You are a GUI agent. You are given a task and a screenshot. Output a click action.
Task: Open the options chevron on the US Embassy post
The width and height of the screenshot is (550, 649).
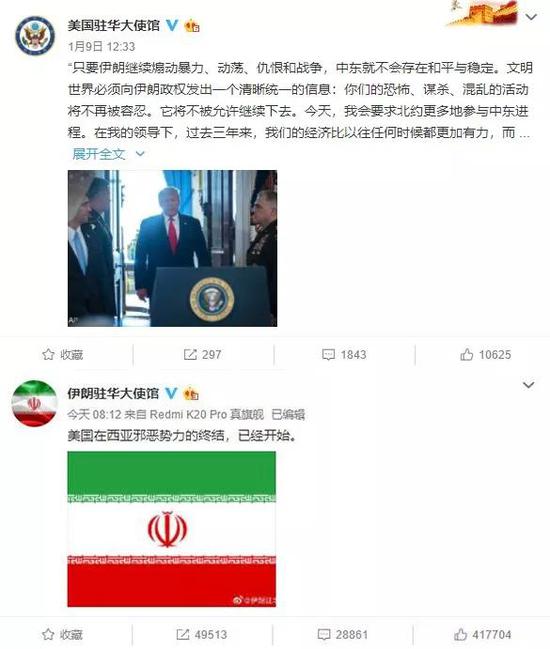click(x=531, y=17)
